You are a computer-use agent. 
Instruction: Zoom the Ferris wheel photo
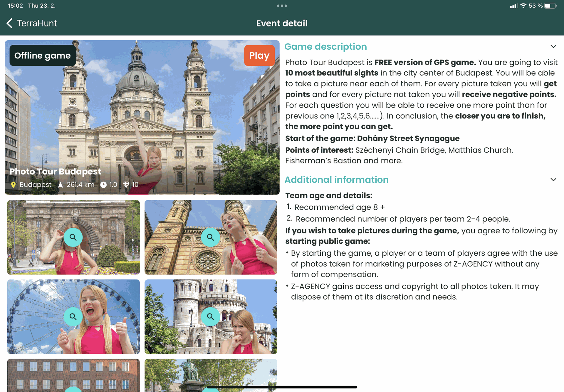(73, 316)
